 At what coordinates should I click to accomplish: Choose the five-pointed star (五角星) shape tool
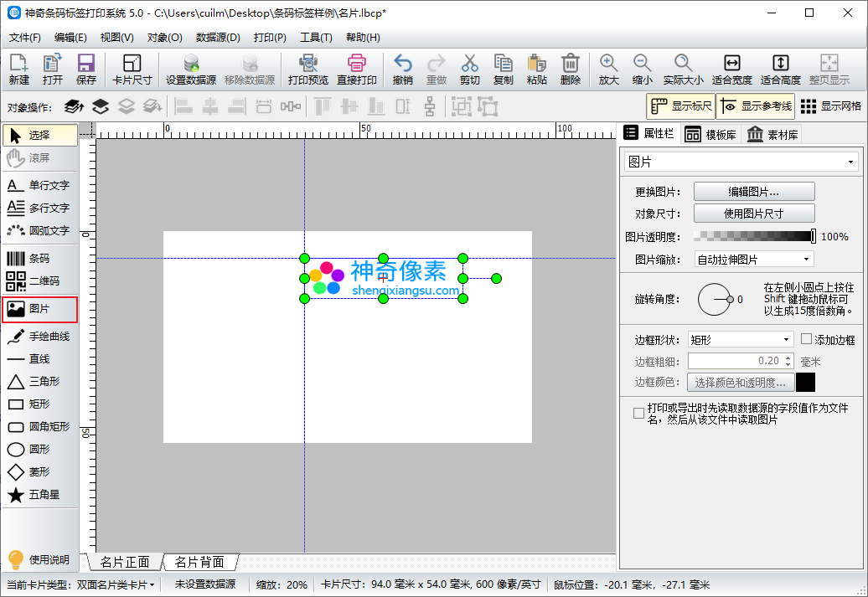tap(40, 495)
